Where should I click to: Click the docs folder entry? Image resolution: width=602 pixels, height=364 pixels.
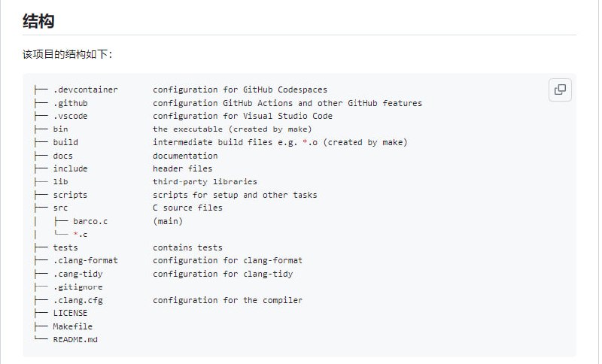click(x=62, y=156)
